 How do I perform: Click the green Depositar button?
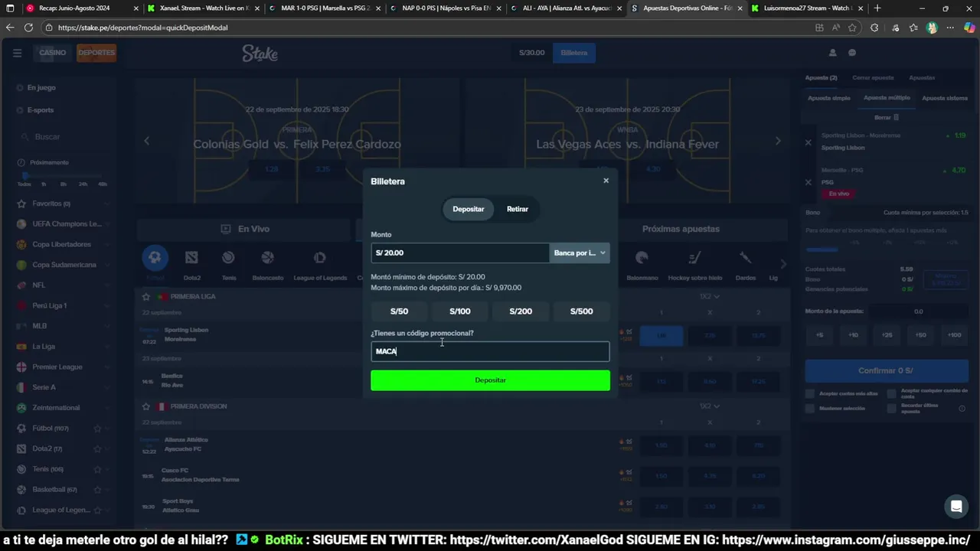pos(490,380)
